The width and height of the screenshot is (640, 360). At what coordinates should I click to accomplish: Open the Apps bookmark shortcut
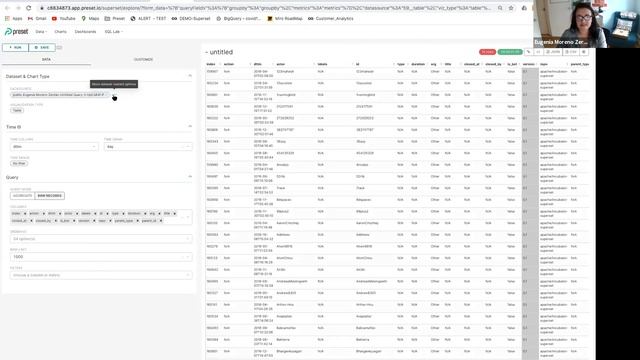(13, 18)
